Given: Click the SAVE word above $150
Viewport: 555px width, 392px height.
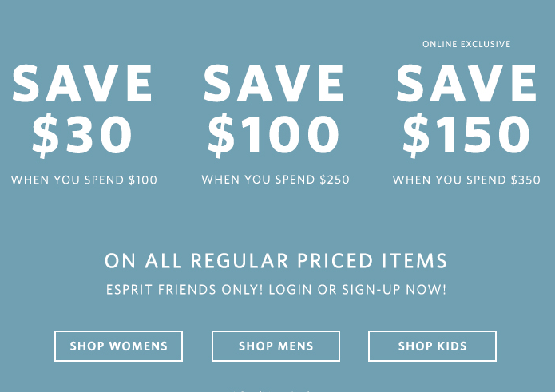Looking at the screenshot, I should tap(466, 84).
